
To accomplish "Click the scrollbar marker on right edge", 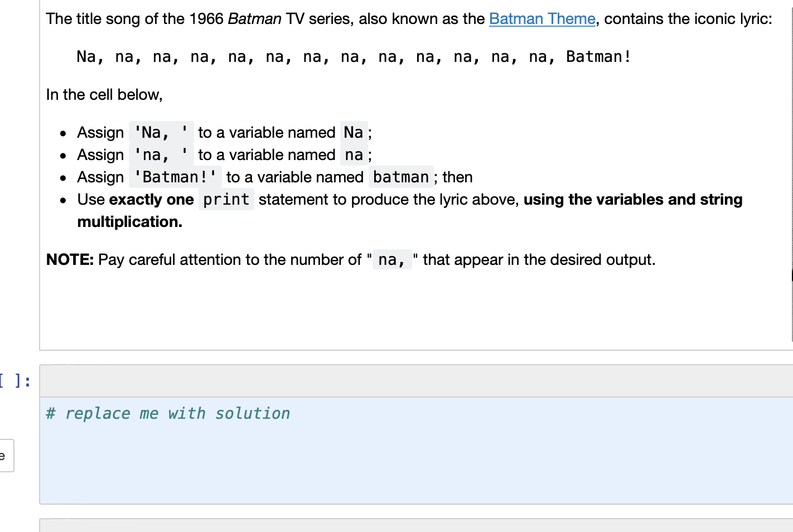I will [791, 274].
